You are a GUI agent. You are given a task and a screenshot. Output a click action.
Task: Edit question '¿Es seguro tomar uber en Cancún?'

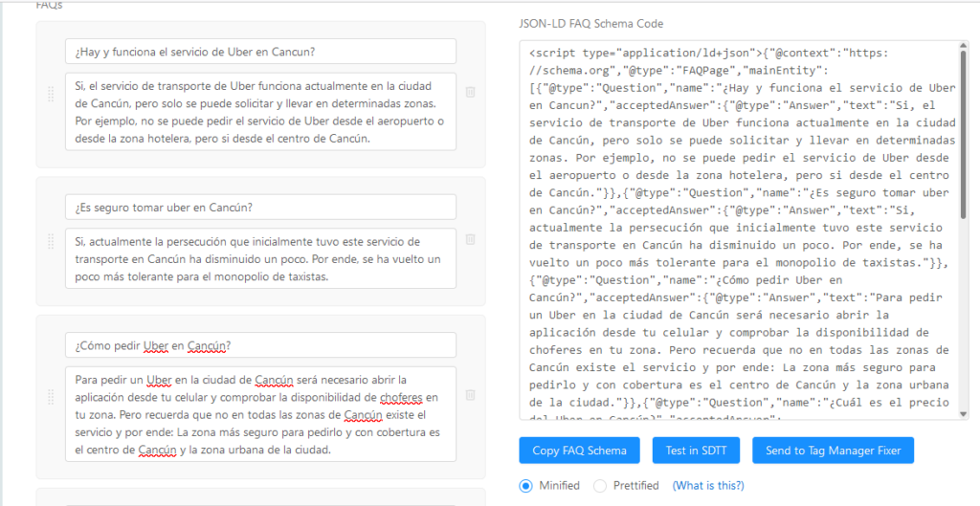[260, 207]
